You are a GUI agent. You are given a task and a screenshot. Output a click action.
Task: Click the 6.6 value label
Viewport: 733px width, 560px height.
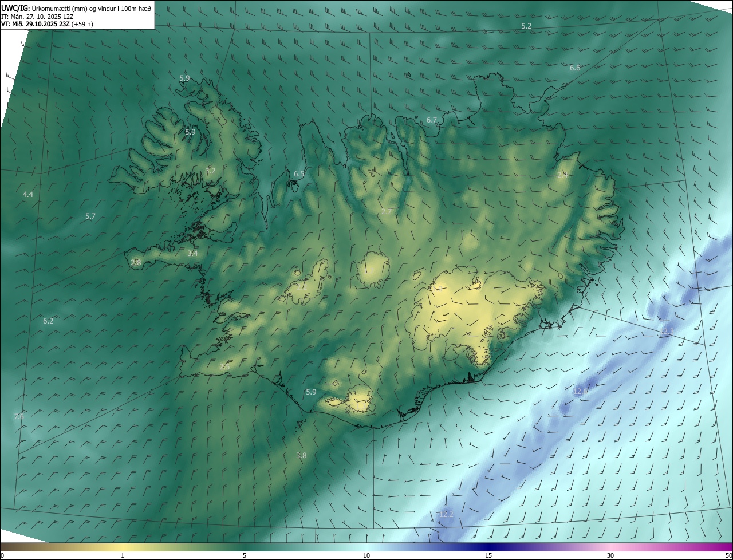[575, 68]
